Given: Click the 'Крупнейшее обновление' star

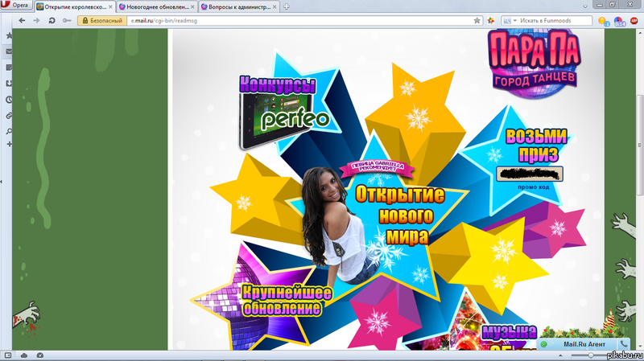Looking at the screenshot, I should [x=287, y=300].
